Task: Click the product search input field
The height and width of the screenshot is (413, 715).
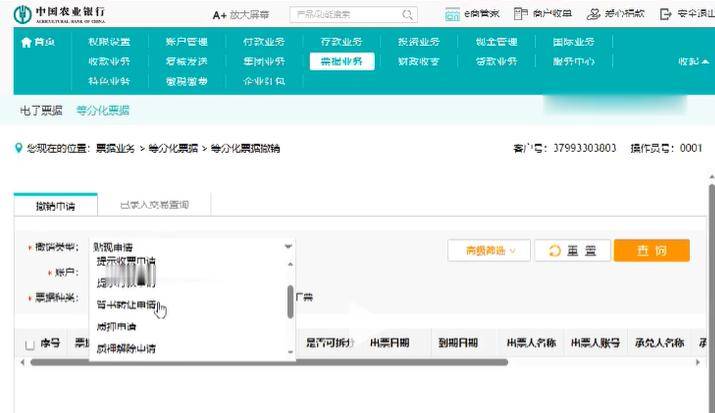Action: click(345, 14)
